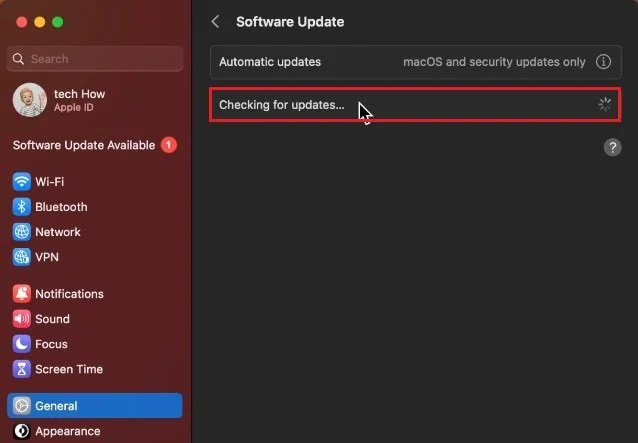Click the red update badge

(168, 145)
